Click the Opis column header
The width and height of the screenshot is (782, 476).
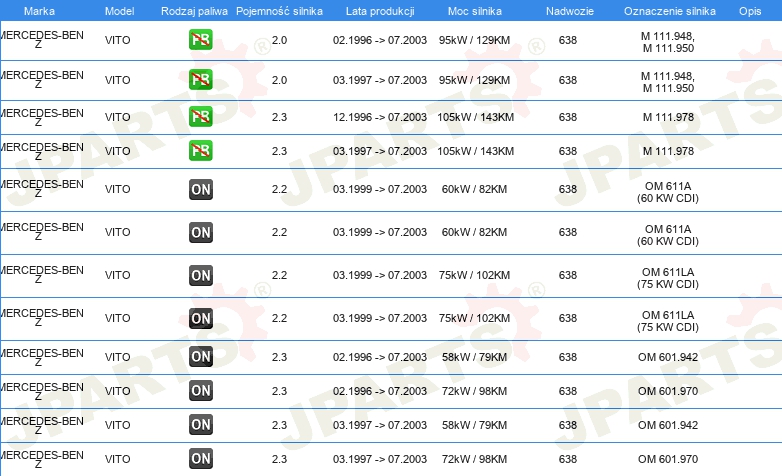click(750, 11)
